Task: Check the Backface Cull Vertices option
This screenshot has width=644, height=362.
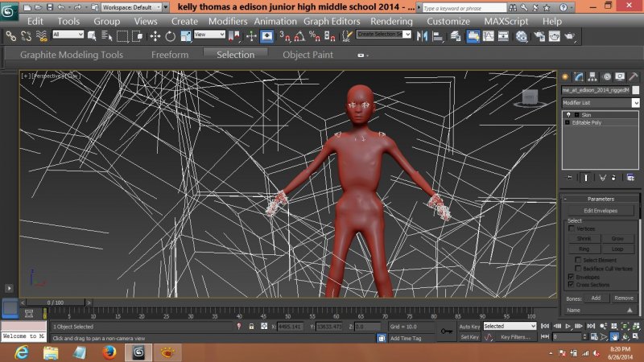Action: 580,268
